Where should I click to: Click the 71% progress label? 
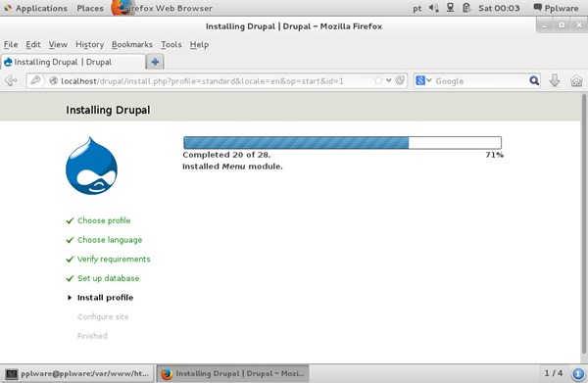tap(494, 155)
